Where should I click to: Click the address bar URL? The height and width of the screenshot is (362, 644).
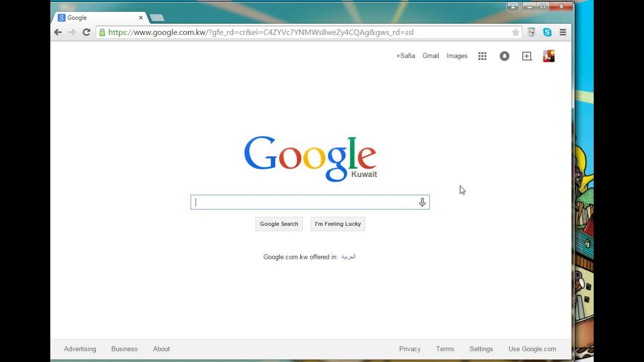click(x=261, y=32)
